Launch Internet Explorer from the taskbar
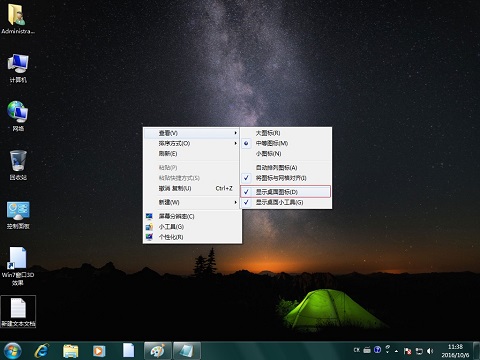 [x=42, y=351]
